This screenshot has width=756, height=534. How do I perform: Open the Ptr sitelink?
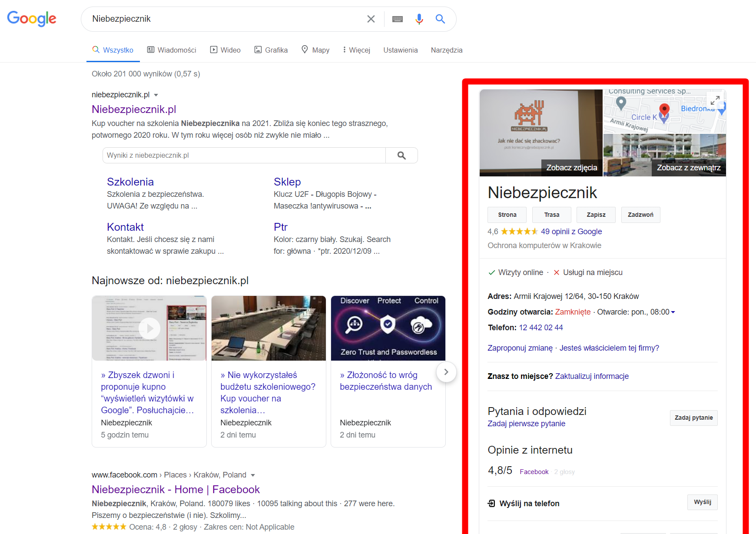tap(281, 227)
